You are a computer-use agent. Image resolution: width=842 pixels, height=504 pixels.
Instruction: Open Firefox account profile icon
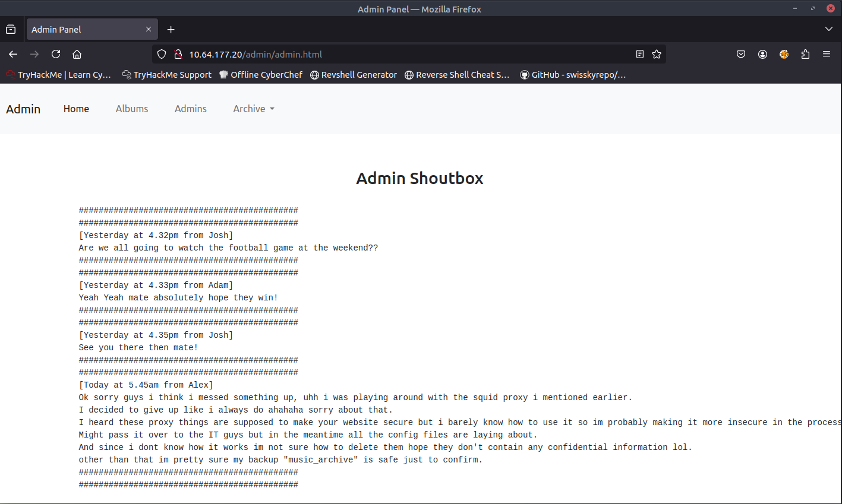click(762, 54)
